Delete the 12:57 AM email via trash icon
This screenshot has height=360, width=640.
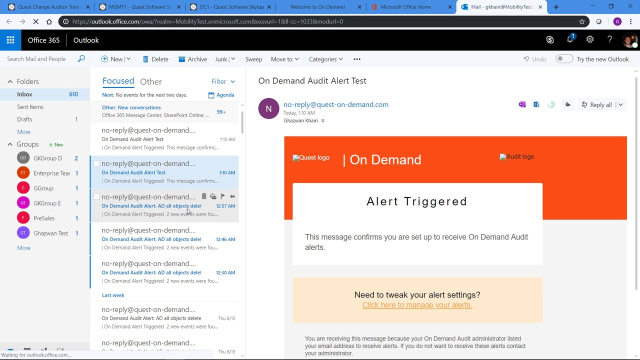(204, 196)
